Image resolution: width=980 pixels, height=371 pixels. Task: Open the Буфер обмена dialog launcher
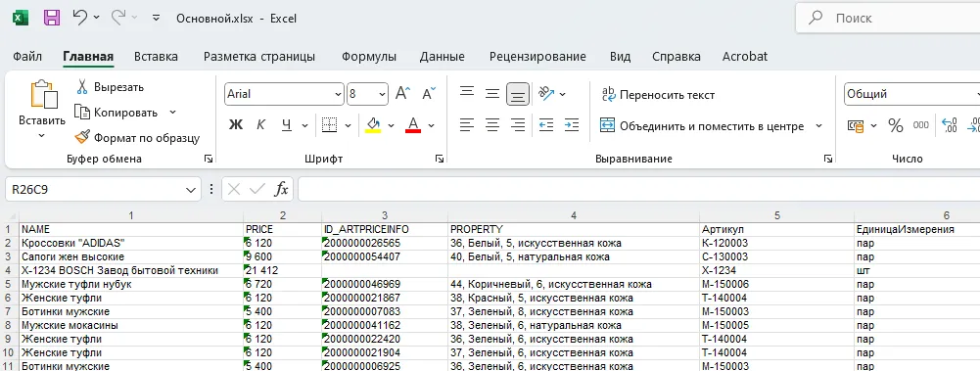pyautogui.click(x=209, y=160)
